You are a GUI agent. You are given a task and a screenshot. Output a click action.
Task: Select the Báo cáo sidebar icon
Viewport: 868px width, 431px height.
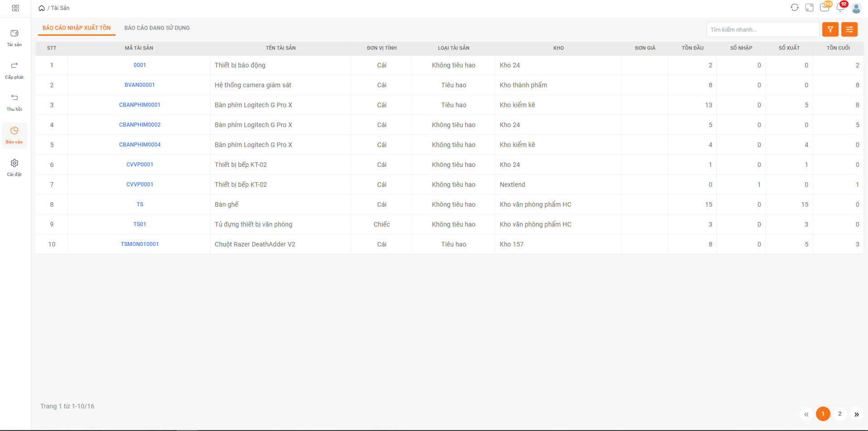14,135
